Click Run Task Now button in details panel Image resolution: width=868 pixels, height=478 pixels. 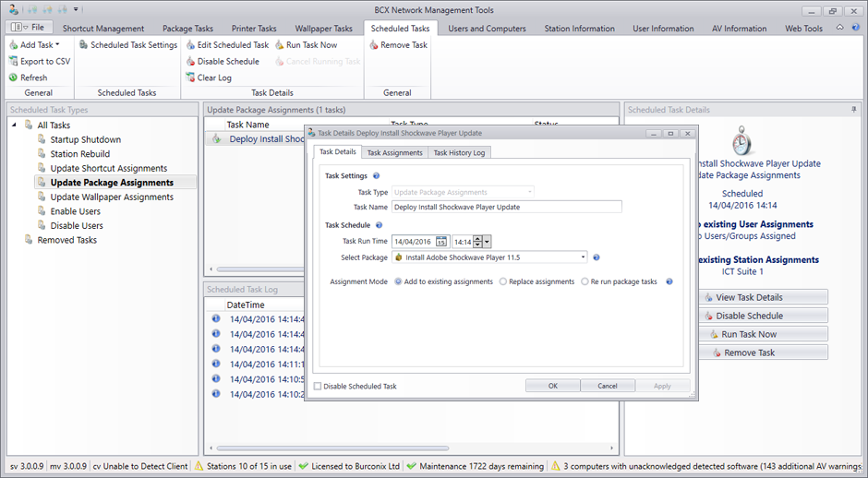tap(763, 334)
